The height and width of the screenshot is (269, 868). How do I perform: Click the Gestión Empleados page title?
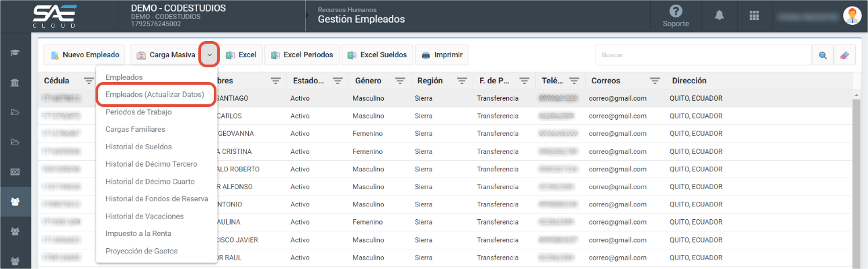[361, 20]
